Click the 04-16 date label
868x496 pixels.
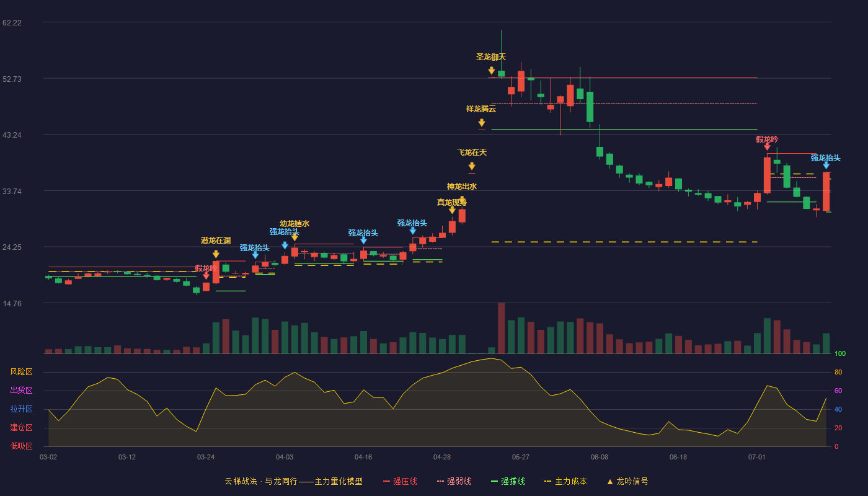click(x=363, y=457)
